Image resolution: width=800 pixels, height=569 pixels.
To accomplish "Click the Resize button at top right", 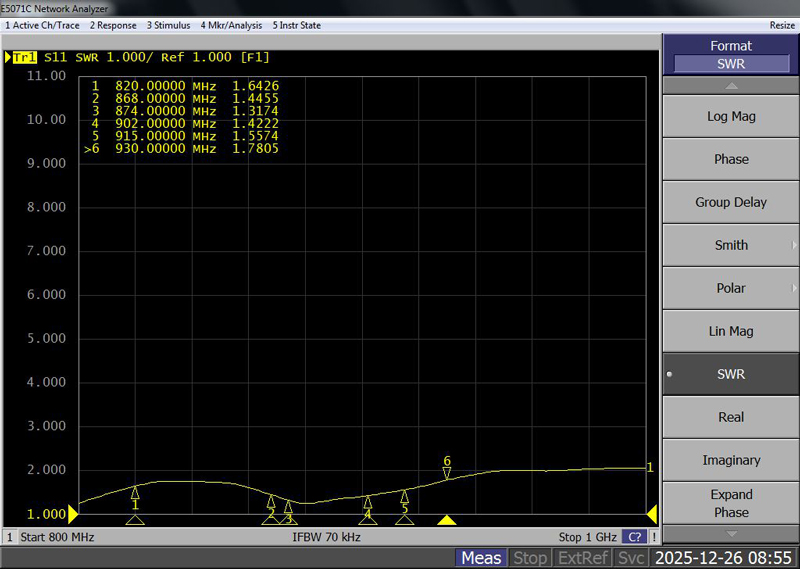I will (x=782, y=25).
